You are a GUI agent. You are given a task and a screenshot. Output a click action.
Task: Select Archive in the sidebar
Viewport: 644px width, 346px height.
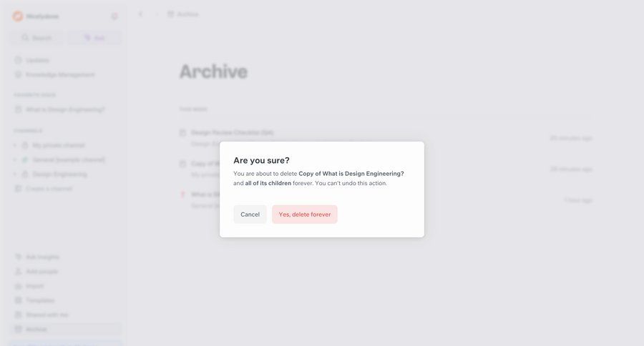[x=36, y=329]
